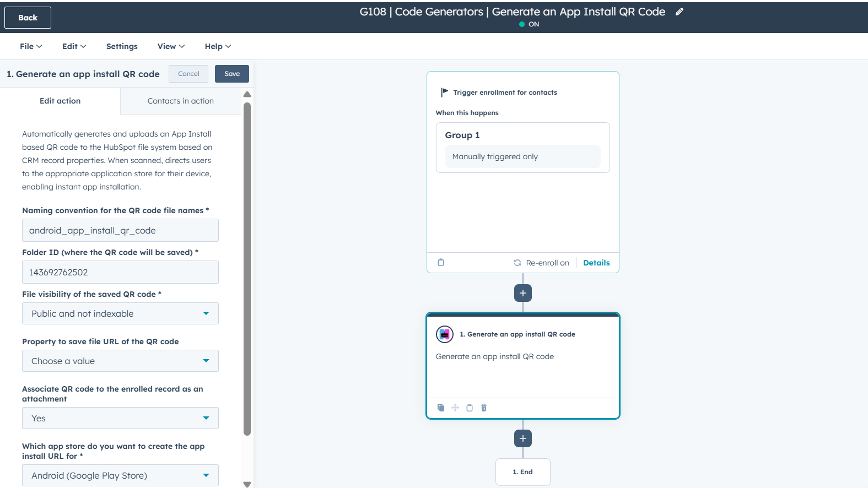Open the File visibility dropdown
This screenshot has width=868, height=488.
[x=120, y=313]
